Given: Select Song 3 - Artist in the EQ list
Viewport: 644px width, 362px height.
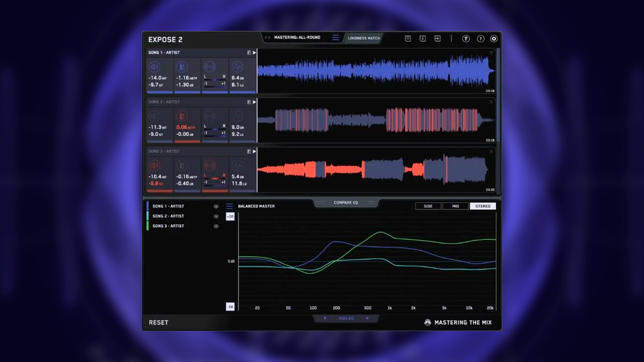Looking at the screenshot, I should pyautogui.click(x=168, y=226).
